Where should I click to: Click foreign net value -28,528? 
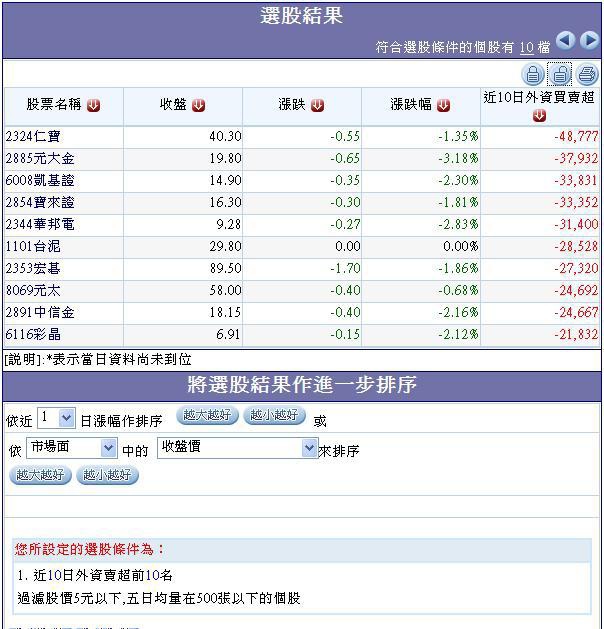[x=576, y=246]
